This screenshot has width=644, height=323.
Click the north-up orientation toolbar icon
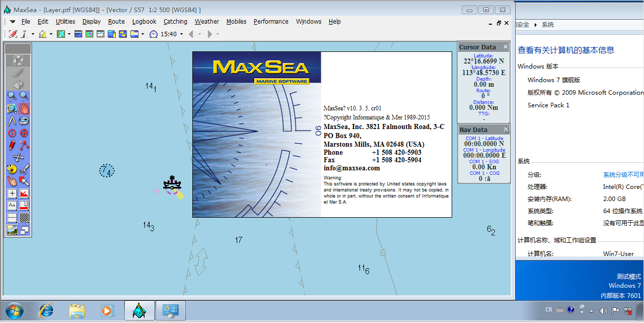coord(24,34)
